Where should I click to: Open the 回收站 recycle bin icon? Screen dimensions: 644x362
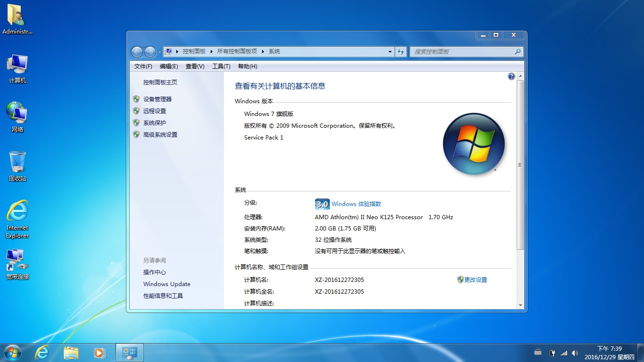(x=17, y=166)
